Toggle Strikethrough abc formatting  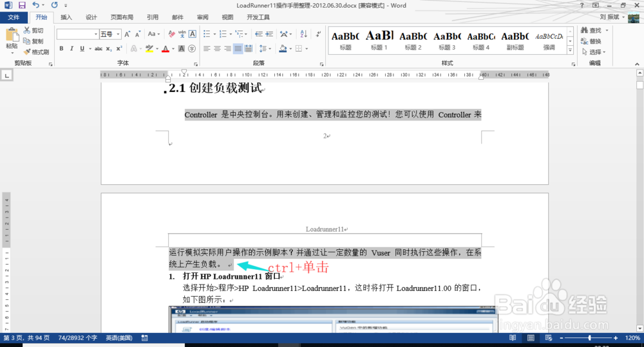tap(99, 48)
